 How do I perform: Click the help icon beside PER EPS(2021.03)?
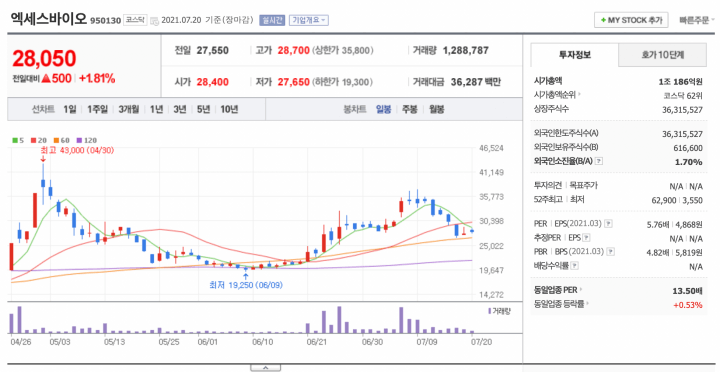tap(608, 224)
